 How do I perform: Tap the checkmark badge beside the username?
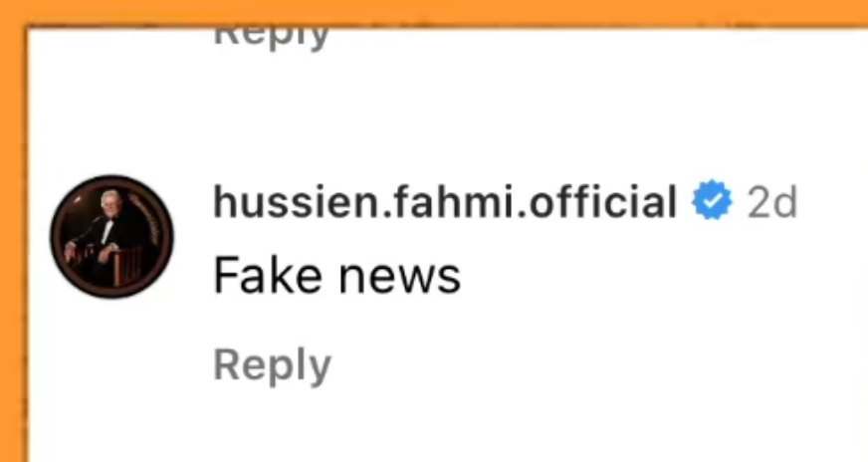(x=712, y=200)
